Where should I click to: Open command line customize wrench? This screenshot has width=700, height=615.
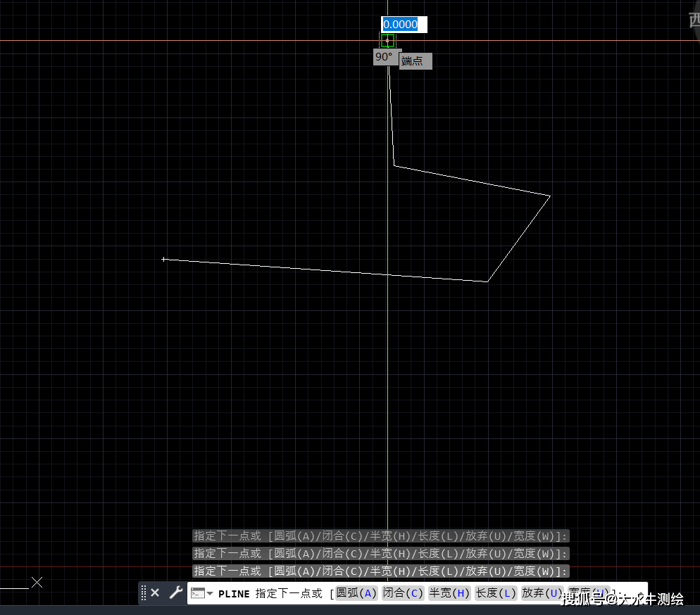tap(176, 592)
